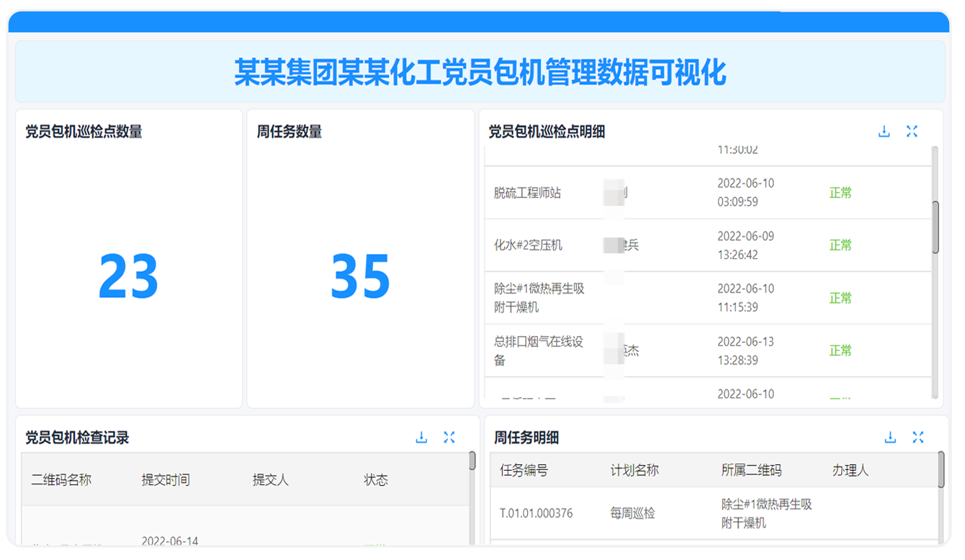Download the 周任务明细 table data
This screenshot has width=965, height=560.
coord(891,436)
